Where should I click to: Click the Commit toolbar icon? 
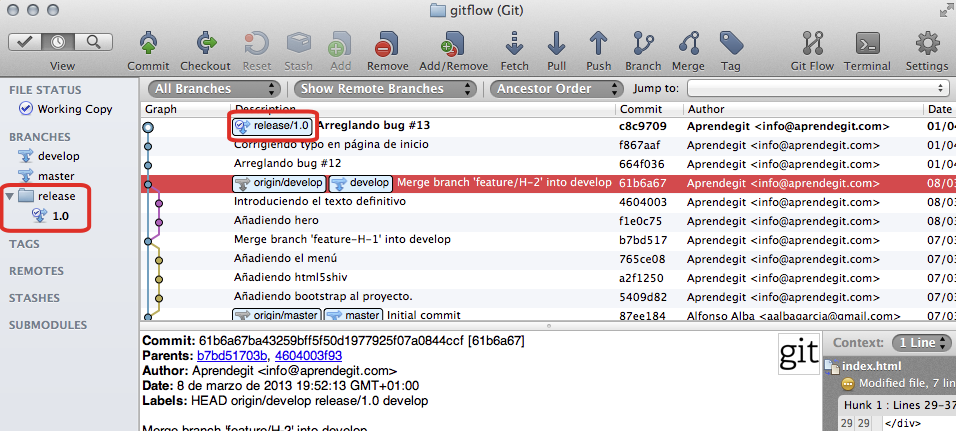click(x=148, y=45)
